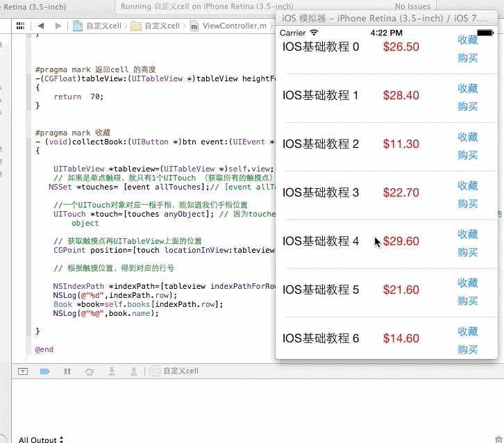Place cursor on return 70 line
This screenshot has width=504, height=443.
click(78, 97)
